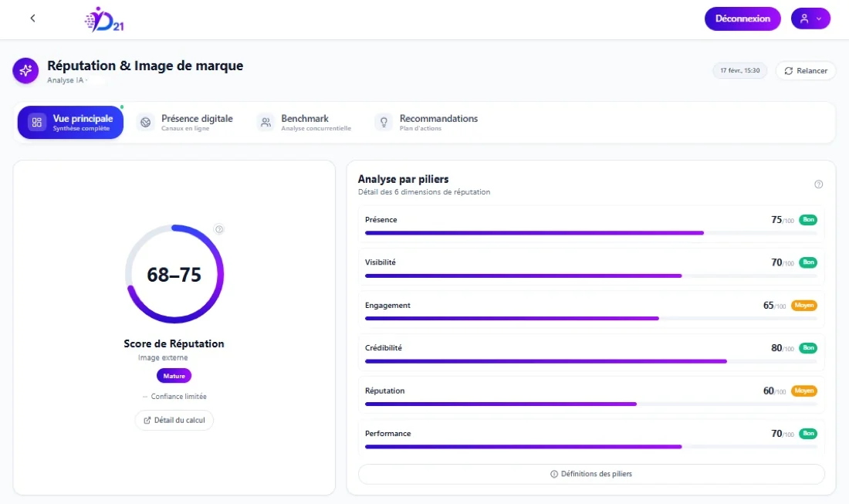Click the 60/100 Réputation score
Screen dimensions: 849x504
tap(774, 391)
